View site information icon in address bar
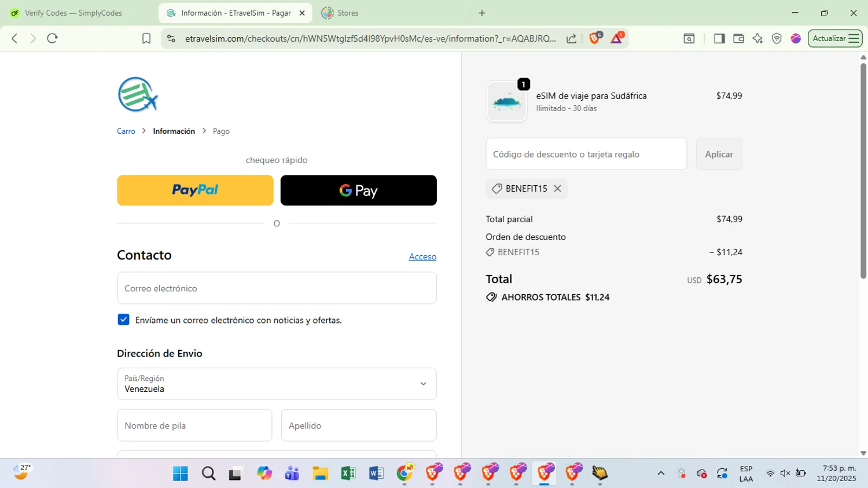 point(171,38)
